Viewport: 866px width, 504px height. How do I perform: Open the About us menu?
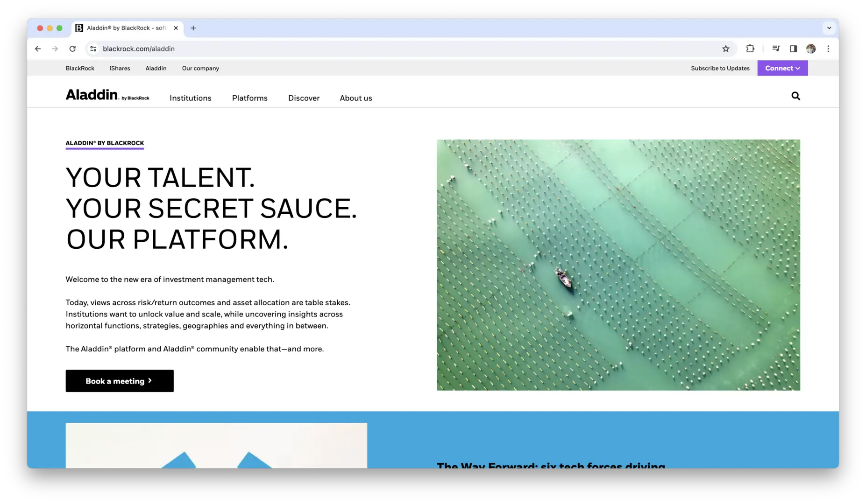[x=355, y=98]
